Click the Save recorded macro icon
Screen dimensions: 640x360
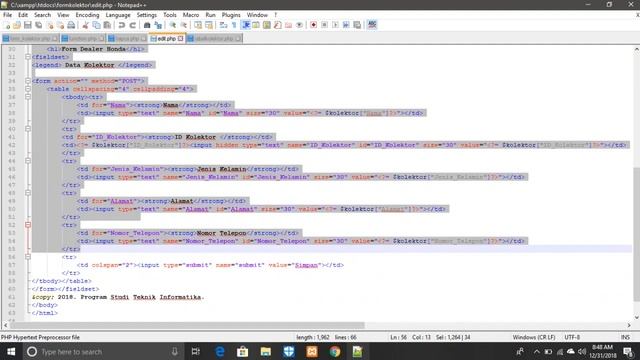point(357,25)
